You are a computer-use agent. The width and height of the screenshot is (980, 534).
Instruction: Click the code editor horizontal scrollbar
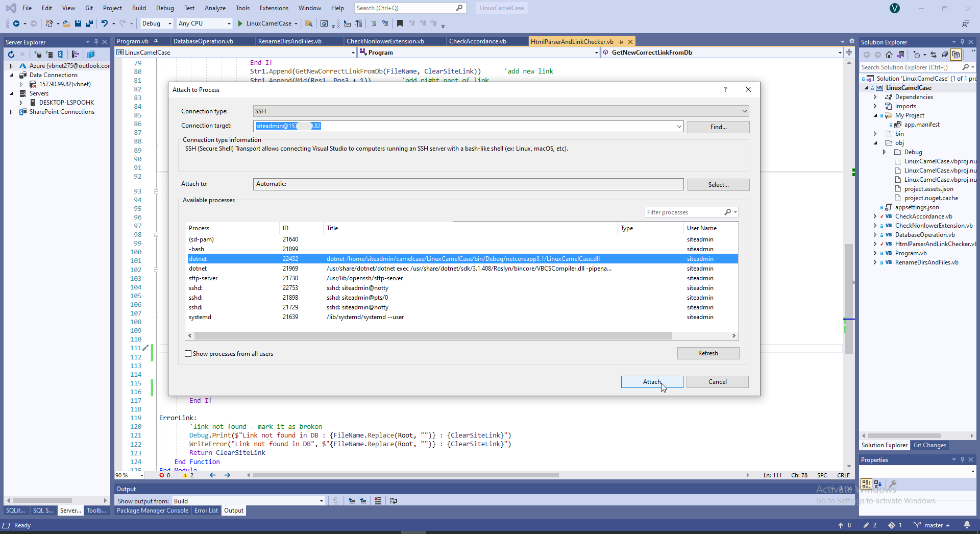pyautogui.click(x=406, y=475)
